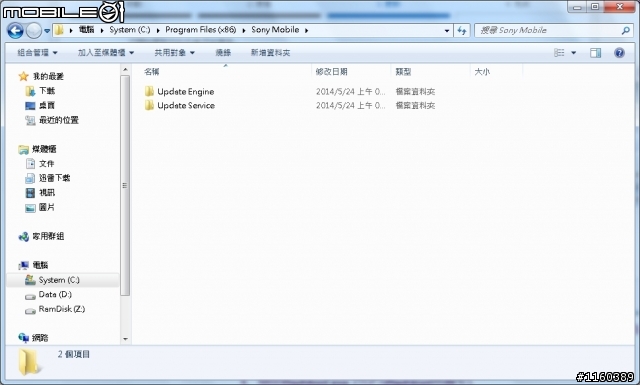The height and width of the screenshot is (385, 640).
Task: Click the 媒體櫃 libraries icon
Action: point(23,149)
